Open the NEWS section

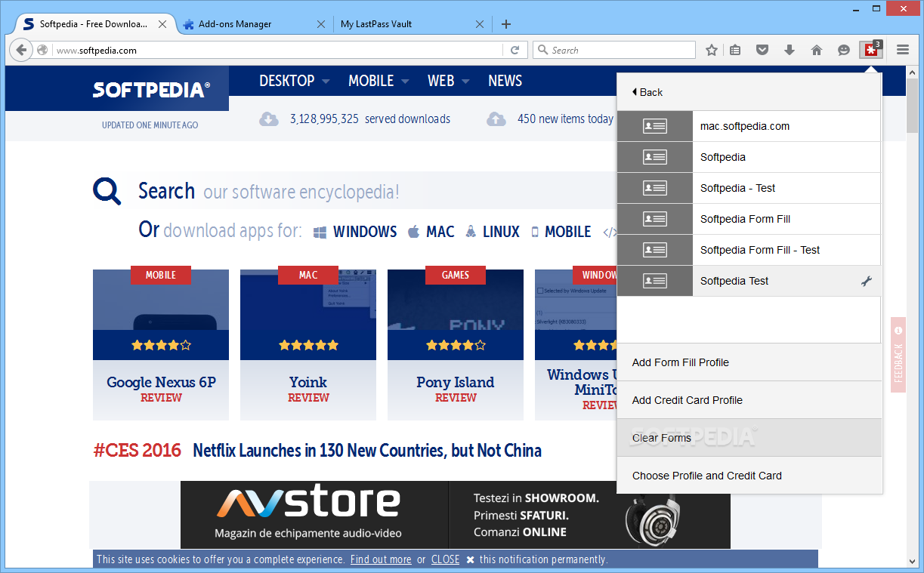tap(505, 81)
